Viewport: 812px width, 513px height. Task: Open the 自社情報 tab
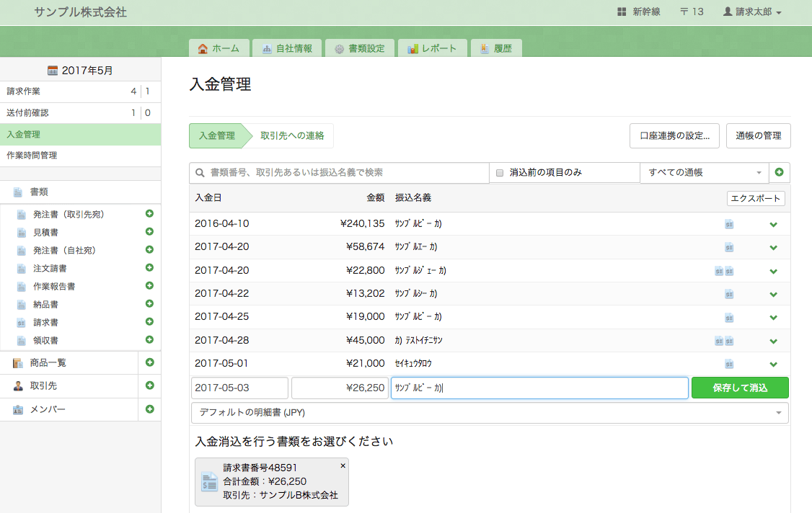pos(287,48)
